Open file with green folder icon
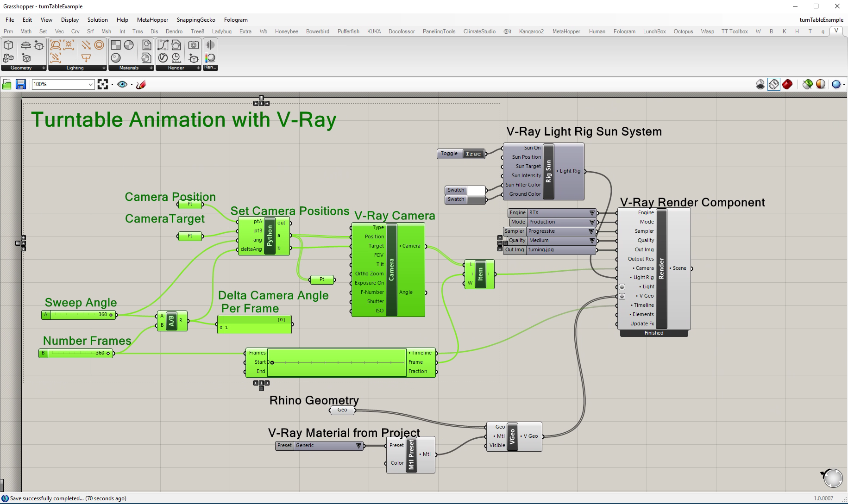 coord(7,84)
